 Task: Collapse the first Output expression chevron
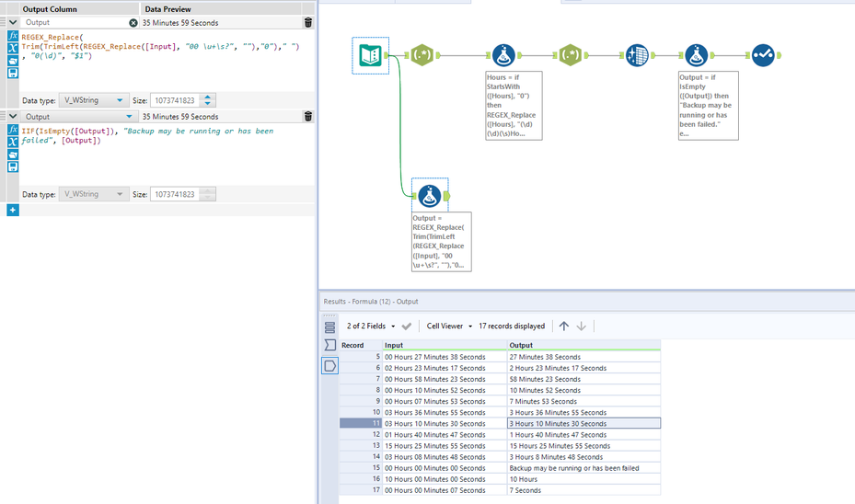pyautogui.click(x=13, y=22)
